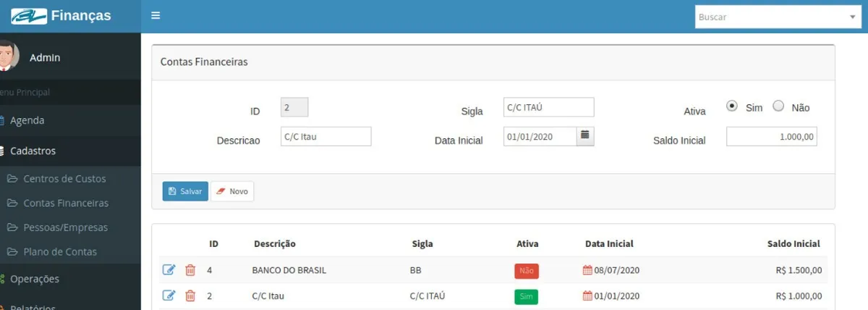
Task: Click the Descrição column header
Action: coord(275,244)
